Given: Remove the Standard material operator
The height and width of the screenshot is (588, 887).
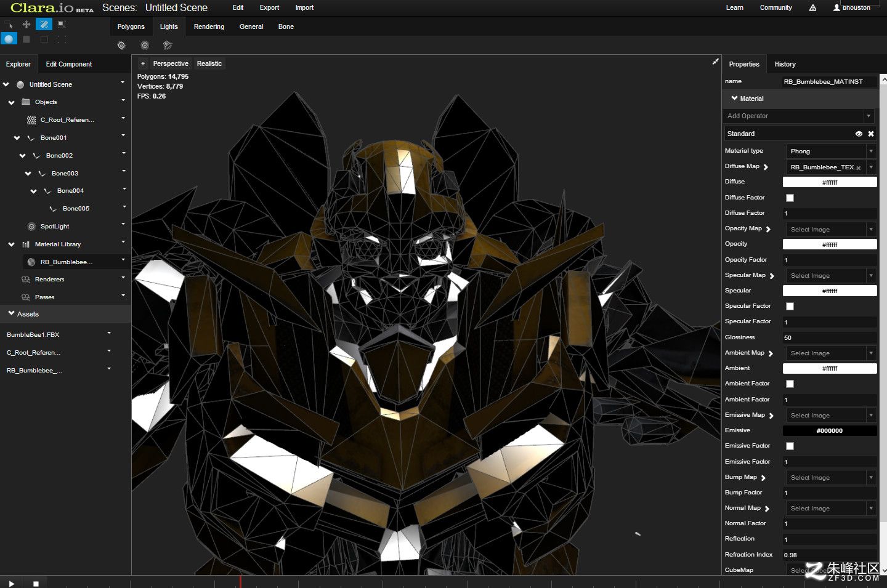Looking at the screenshot, I should coord(871,134).
